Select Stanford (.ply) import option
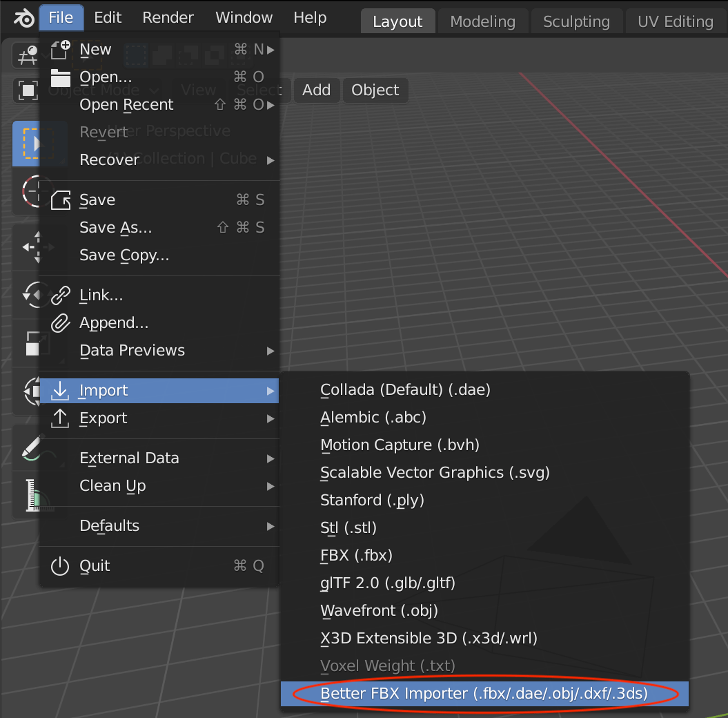The image size is (728, 718). [372, 500]
